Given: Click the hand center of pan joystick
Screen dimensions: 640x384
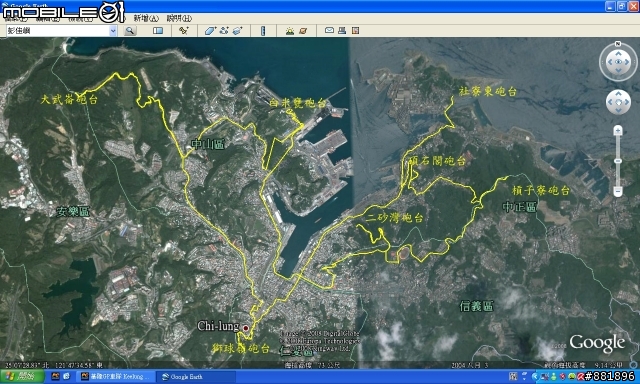Looking at the screenshot, I should [618, 102].
